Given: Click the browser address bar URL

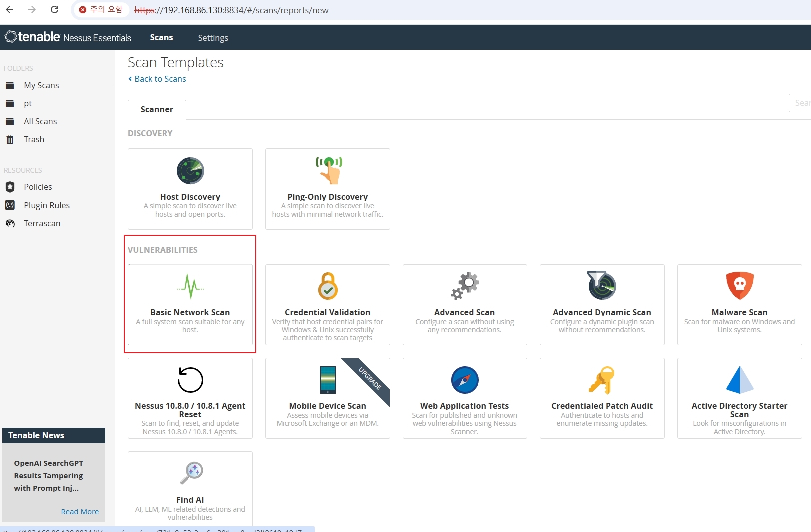Looking at the screenshot, I should (231, 10).
